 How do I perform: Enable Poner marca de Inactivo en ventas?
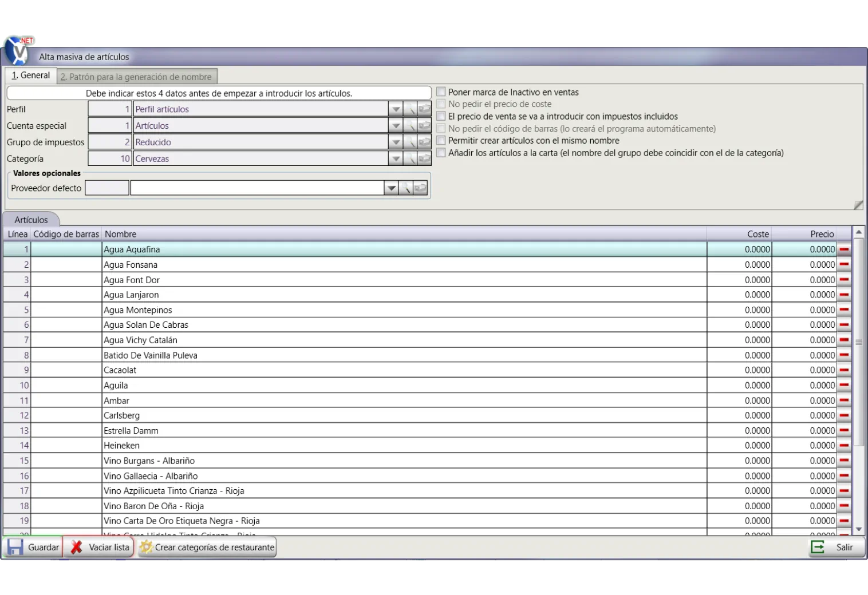point(441,92)
